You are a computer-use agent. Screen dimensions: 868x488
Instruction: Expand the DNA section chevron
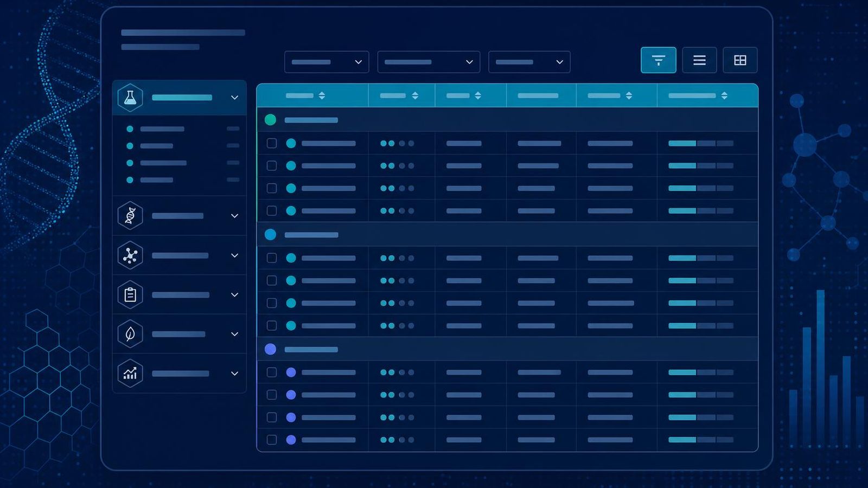(234, 216)
